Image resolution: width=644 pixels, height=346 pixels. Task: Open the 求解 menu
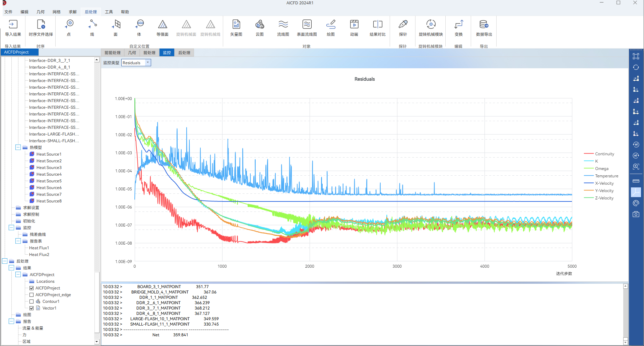point(73,12)
